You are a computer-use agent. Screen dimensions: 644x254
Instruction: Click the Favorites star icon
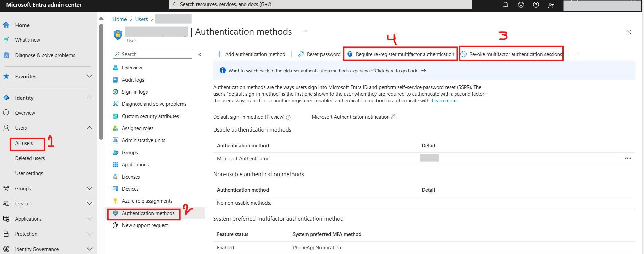6,76
